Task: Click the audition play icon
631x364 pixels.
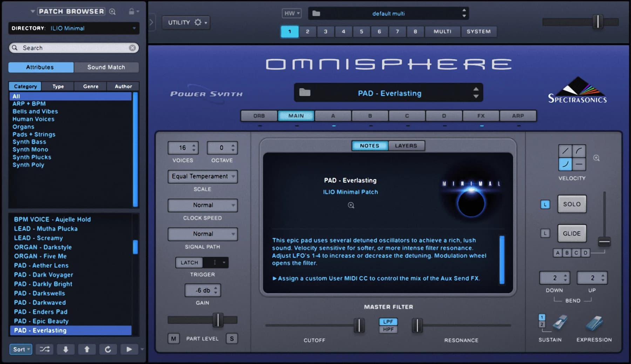Action: (129, 349)
